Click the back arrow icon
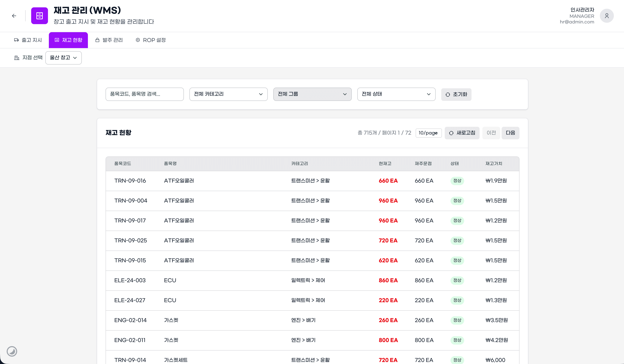This screenshot has width=624, height=364. coord(14,16)
